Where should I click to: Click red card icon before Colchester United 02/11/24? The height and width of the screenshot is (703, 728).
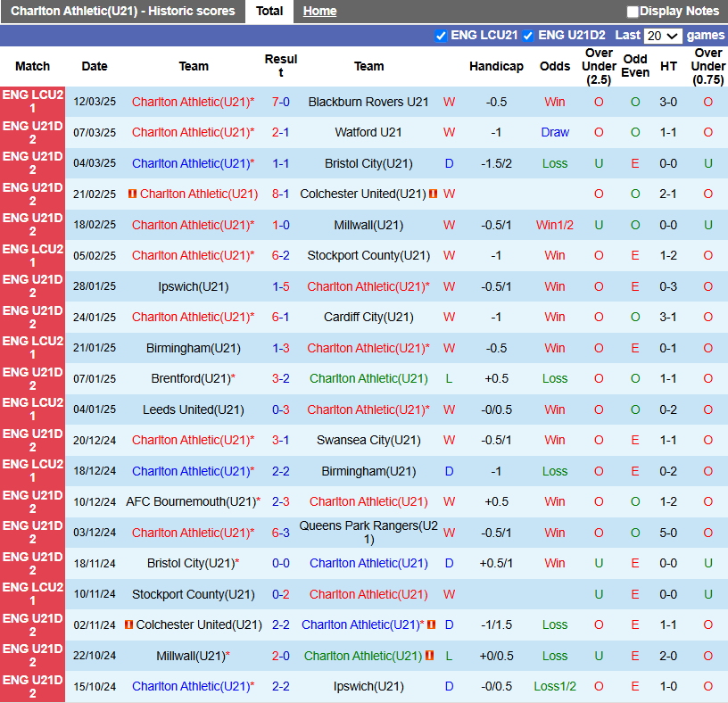point(129,624)
